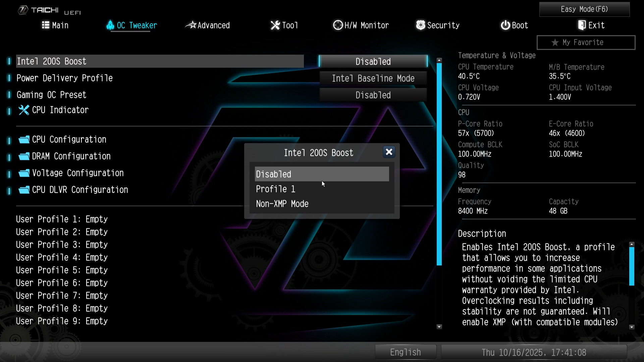Click the My Favorite star icon

pyautogui.click(x=555, y=42)
